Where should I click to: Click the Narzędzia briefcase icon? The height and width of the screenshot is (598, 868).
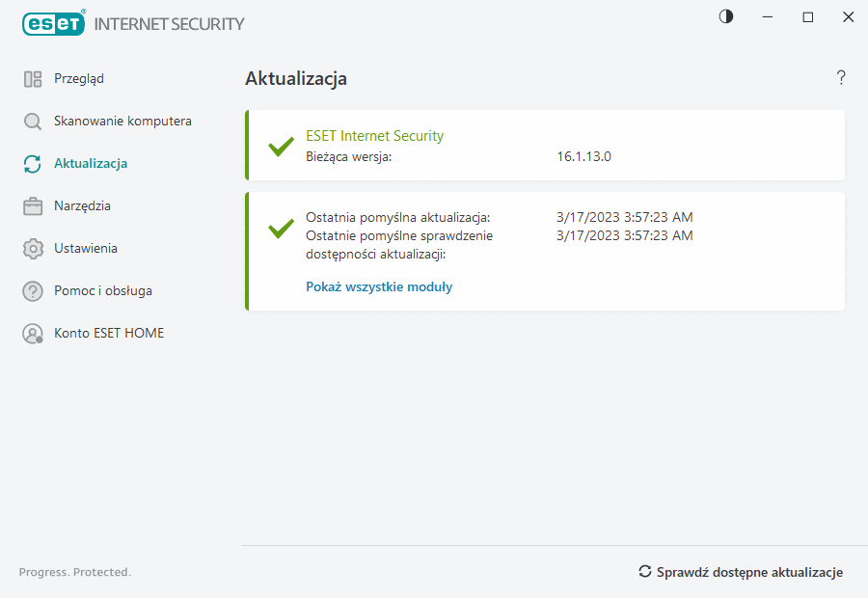point(33,206)
